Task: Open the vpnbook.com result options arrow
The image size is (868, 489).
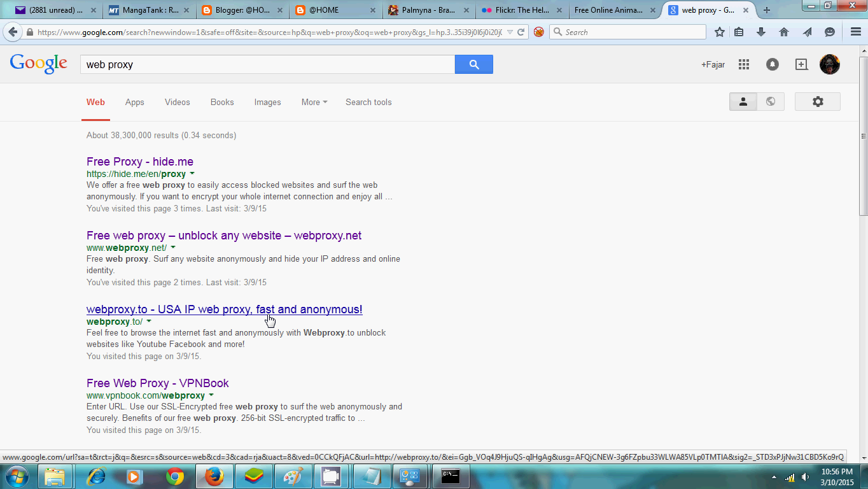Action: pos(211,395)
